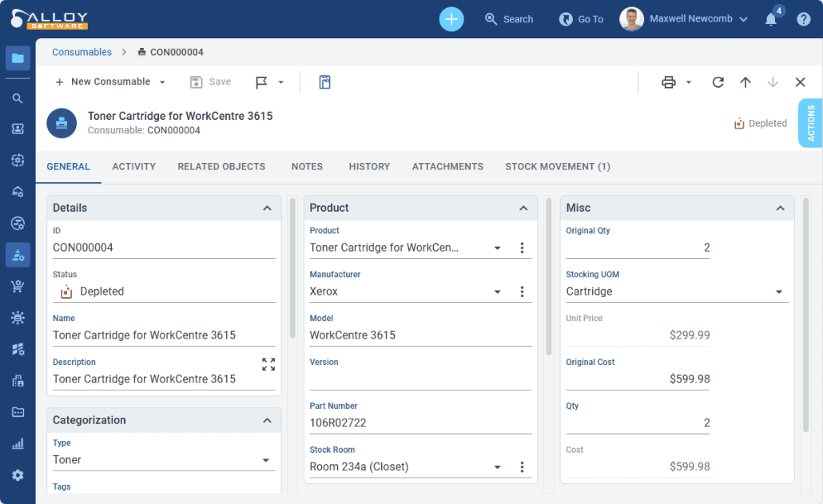Click the printer icon in the toolbar
The width and height of the screenshot is (823, 504).
(668, 81)
